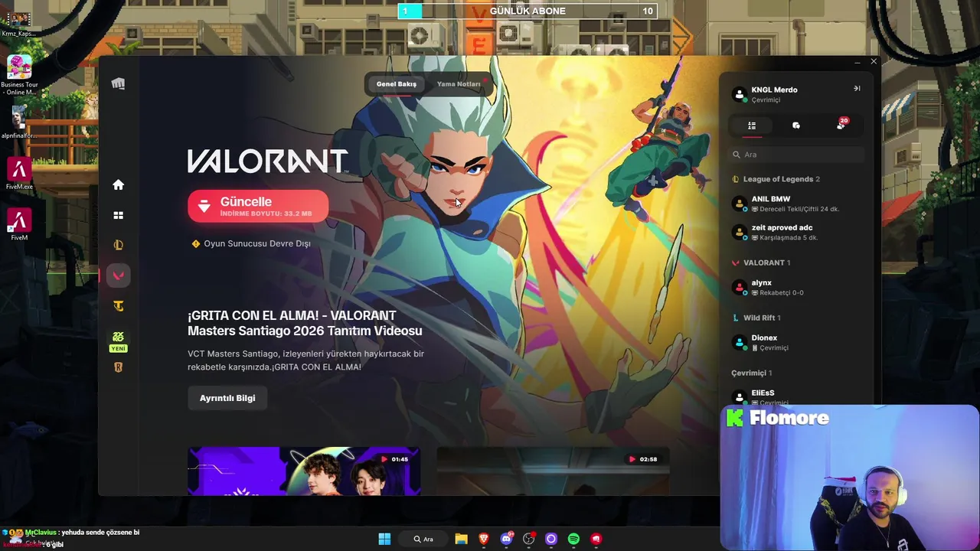Select friend name Dionex
The width and height of the screenshot is (980, 551).
(764, 337)
